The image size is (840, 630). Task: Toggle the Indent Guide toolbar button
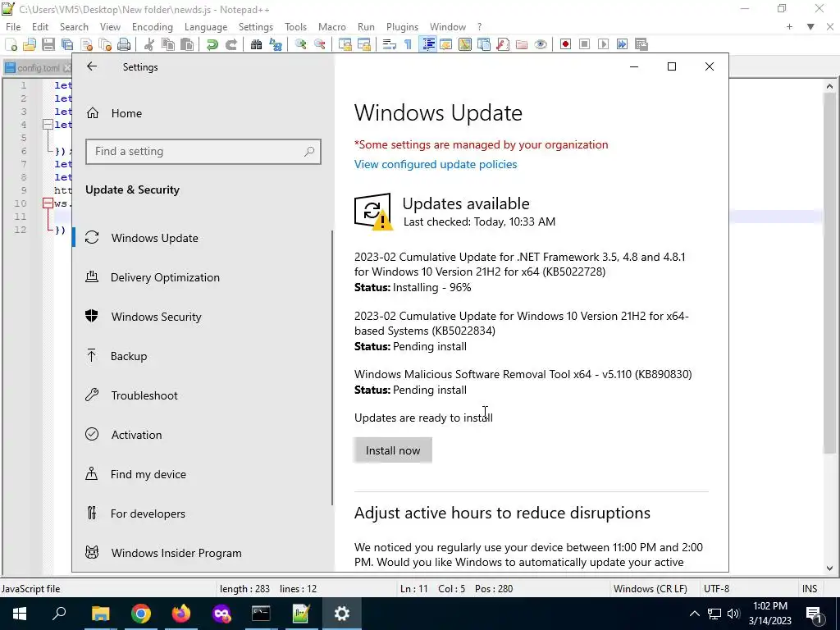(428, 44)
